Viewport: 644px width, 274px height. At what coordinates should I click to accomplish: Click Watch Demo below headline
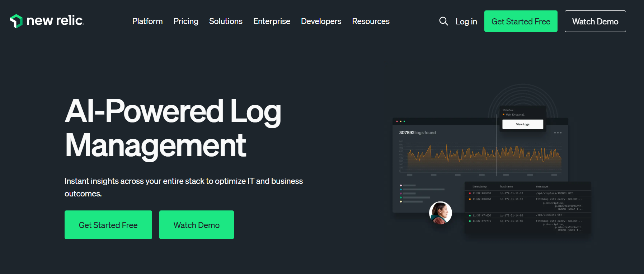pos(197,225)
